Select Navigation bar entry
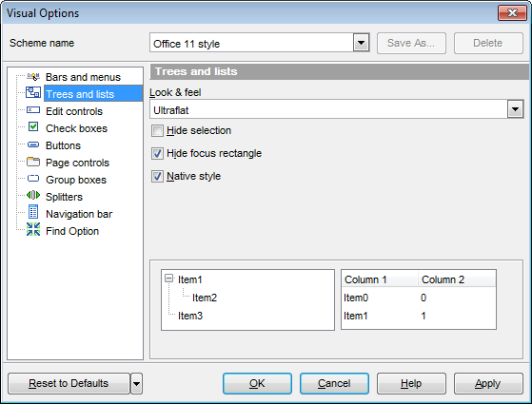 pos(79,214)
